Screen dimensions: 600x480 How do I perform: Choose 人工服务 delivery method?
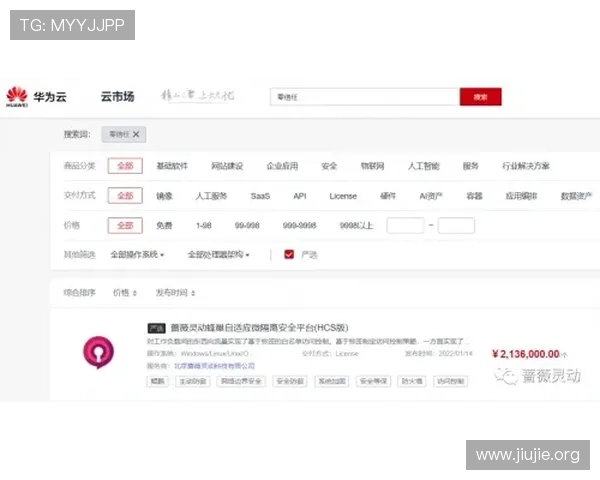(211, 196)
